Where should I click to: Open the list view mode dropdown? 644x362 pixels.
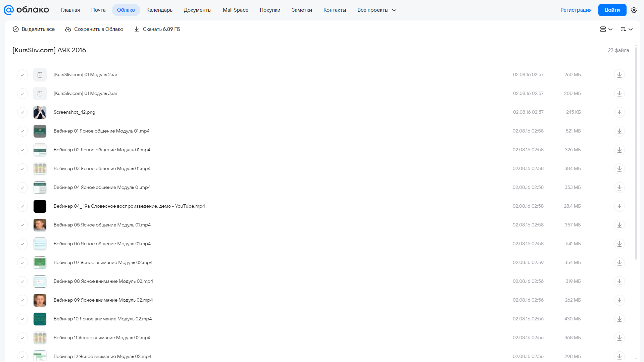tap(606, 29)
